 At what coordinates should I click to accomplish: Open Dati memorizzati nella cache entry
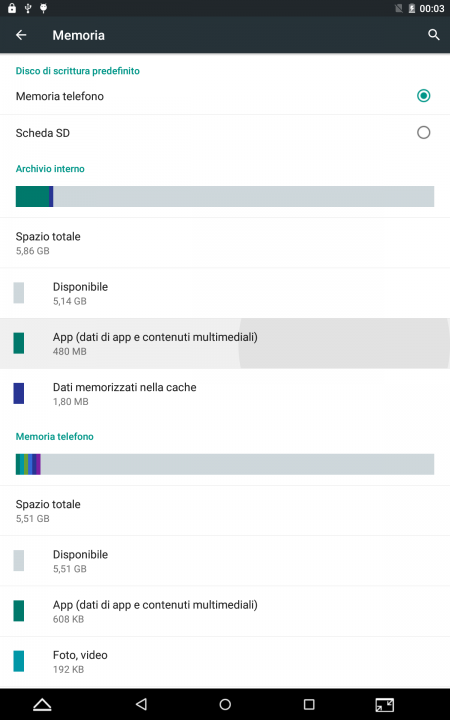pyautogui.click(x=225, y=394)
